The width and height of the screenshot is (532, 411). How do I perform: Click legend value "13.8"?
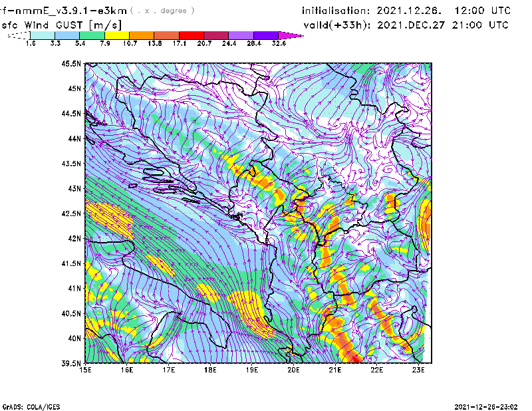click(x=155, y=43)
